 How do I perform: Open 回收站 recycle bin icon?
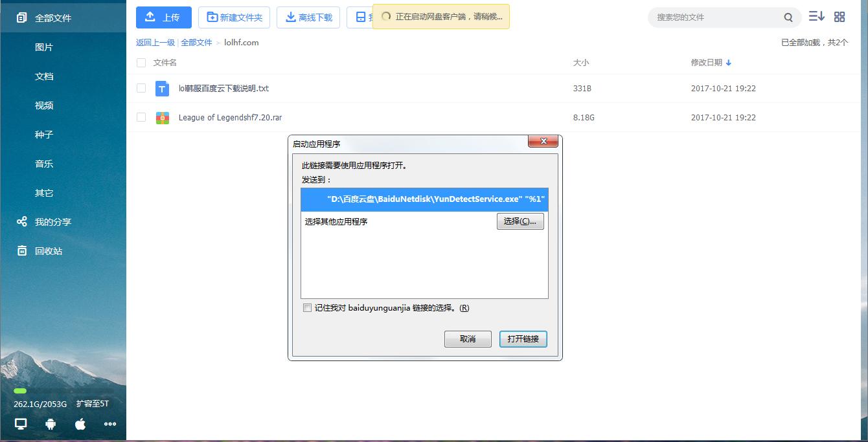[x=21, y=250]
